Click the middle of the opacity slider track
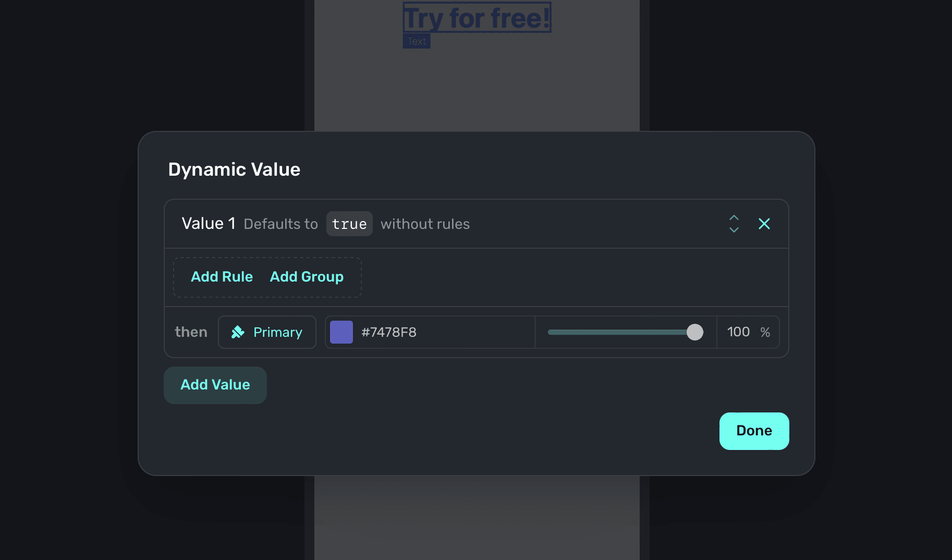Image resolution: width=952 pixels, height=560 pixels. tap(620, 332)
